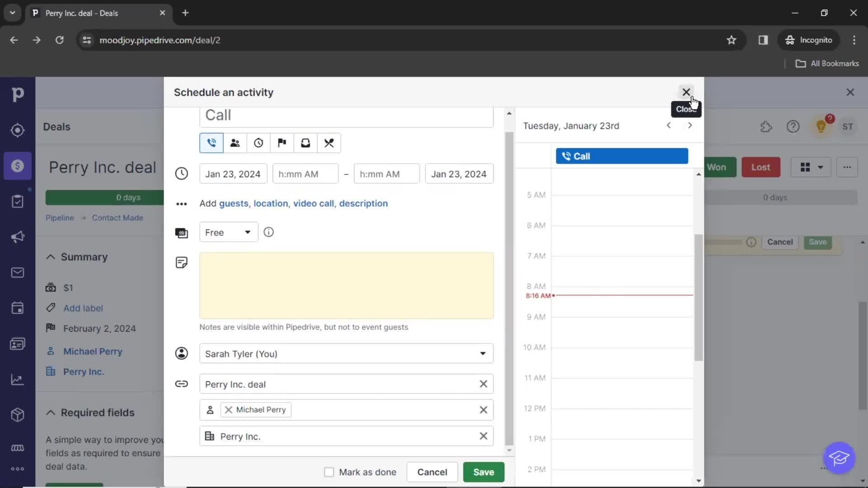868x488 pixels.
Task: Go to next day in calendar
Action: coord(690,126)
